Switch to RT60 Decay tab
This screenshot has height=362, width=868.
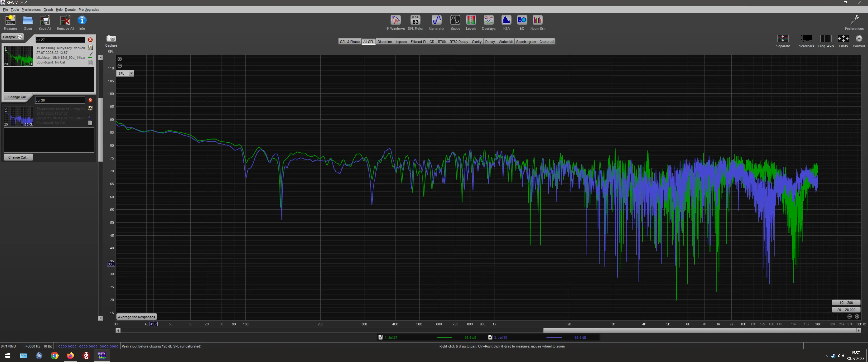point(458,42)
